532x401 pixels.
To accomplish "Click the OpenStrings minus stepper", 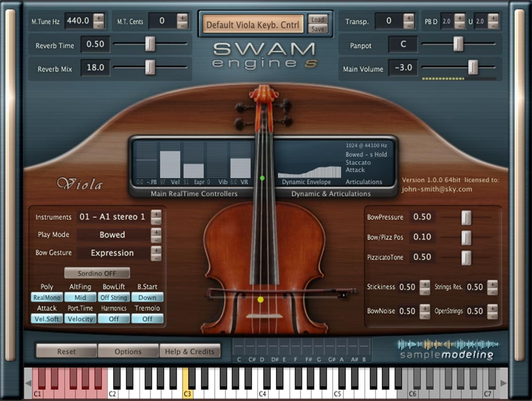I will [492, 315].
